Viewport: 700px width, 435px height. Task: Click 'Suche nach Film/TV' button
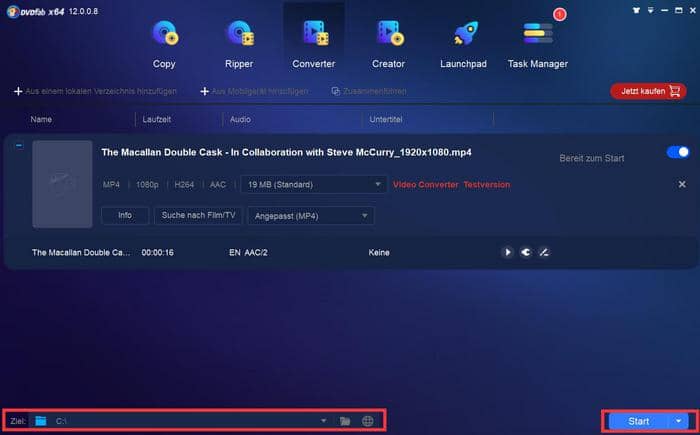click(198, 215)
